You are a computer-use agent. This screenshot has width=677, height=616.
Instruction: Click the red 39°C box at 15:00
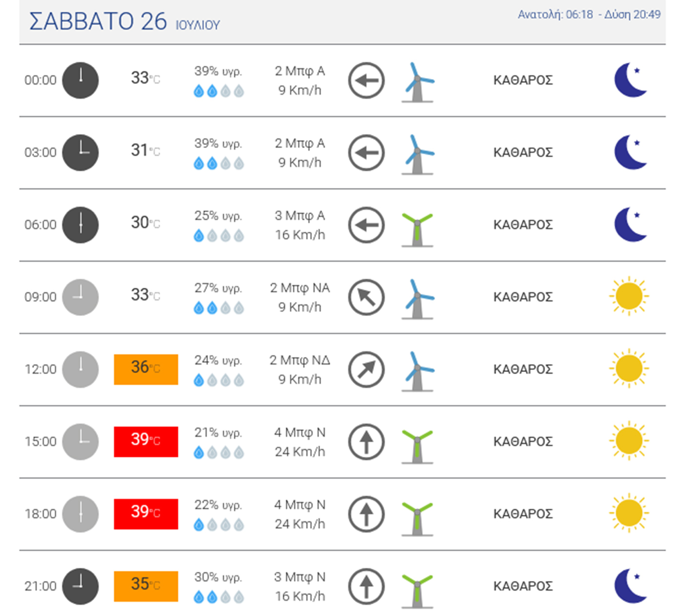click(x=146, y=442)
